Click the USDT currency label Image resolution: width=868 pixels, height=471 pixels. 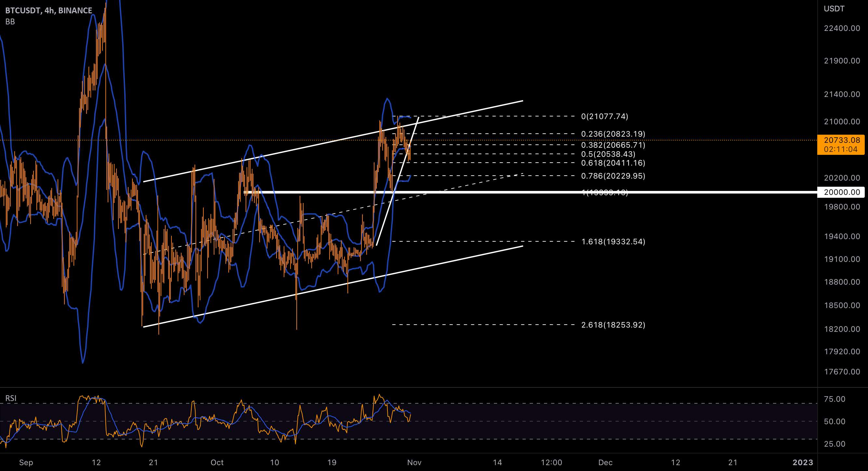click(834, 9)
